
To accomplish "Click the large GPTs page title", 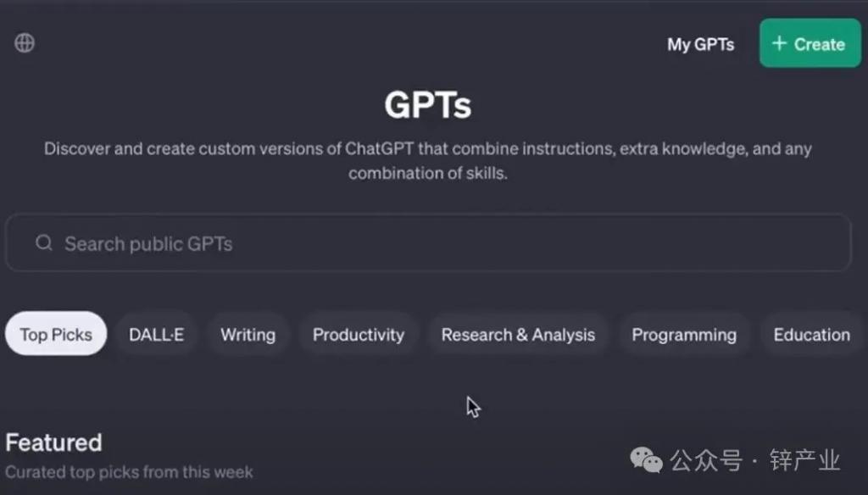I will (x=428, y=104).
